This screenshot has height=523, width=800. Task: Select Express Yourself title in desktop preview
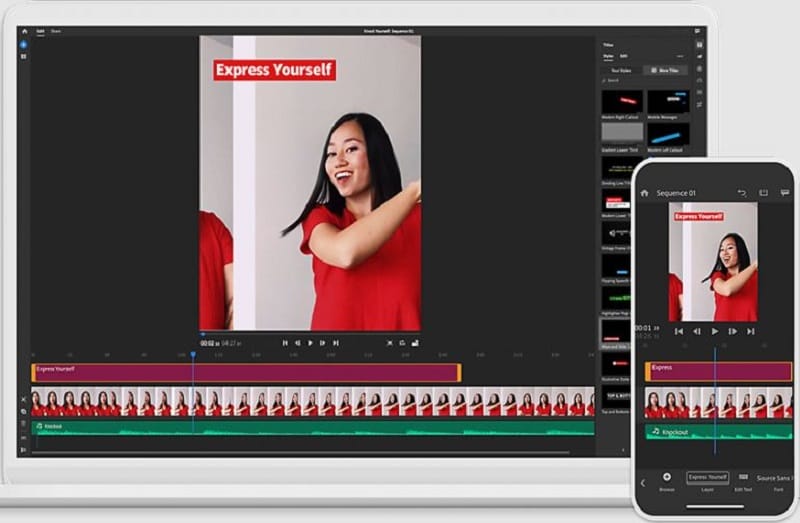point(274,70)
